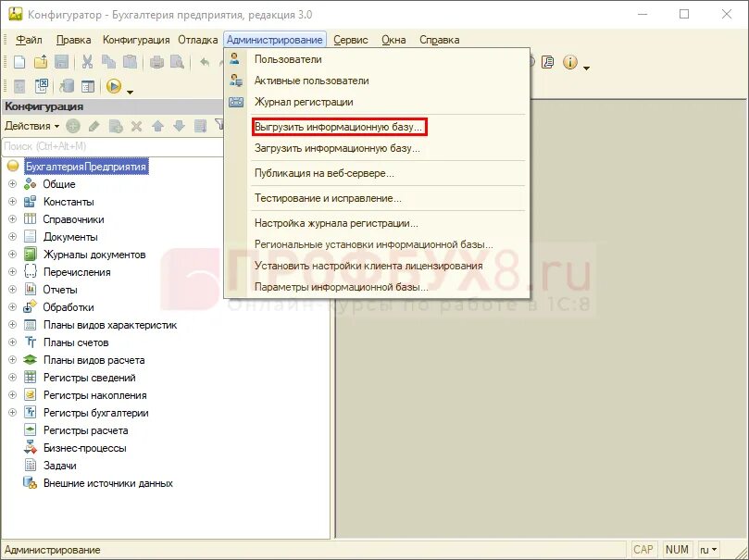Click the Open file folder icon

(x=41, y=62)
